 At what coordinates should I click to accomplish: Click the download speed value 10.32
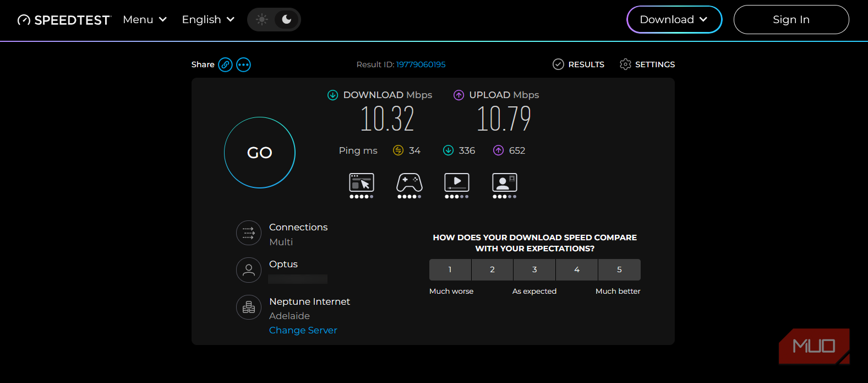387,119
